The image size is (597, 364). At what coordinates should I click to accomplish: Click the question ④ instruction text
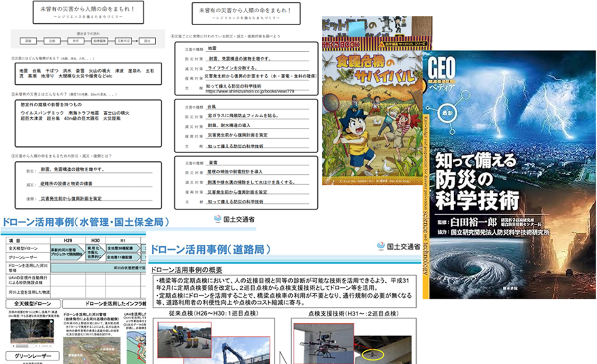pos(225,36)
